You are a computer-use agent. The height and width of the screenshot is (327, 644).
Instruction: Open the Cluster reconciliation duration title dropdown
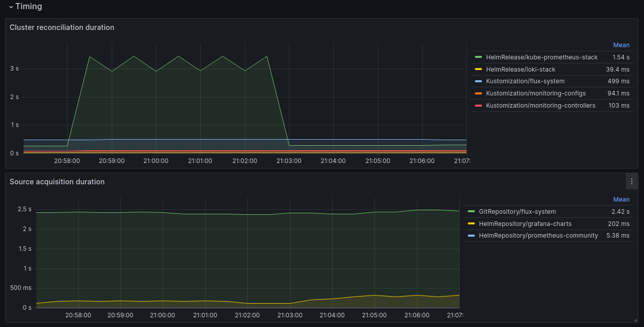click(x=62, y=27)
